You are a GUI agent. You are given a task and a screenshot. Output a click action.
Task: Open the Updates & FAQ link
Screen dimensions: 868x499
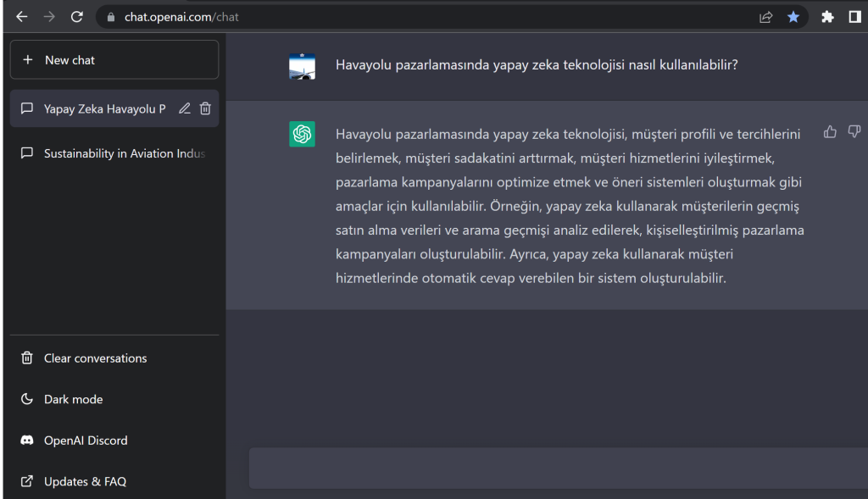click(x=114, y=481)
